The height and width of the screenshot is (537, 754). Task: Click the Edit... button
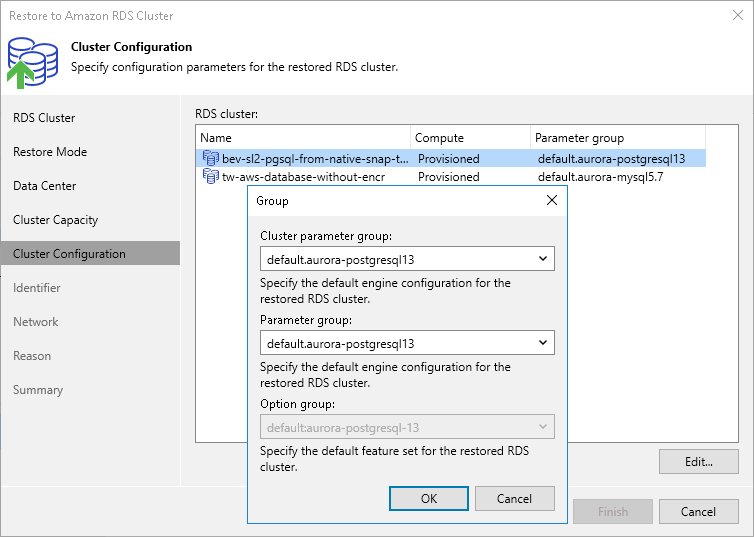click(698, 462)
